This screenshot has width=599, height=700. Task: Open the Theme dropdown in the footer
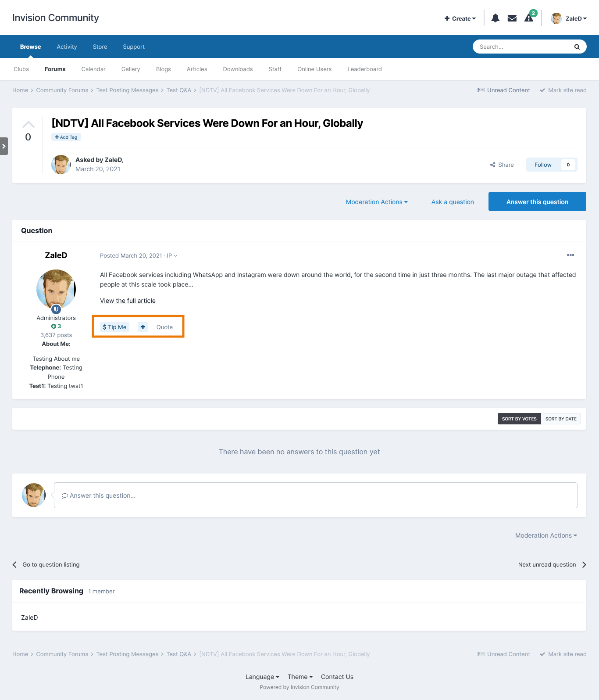[300, 677]
